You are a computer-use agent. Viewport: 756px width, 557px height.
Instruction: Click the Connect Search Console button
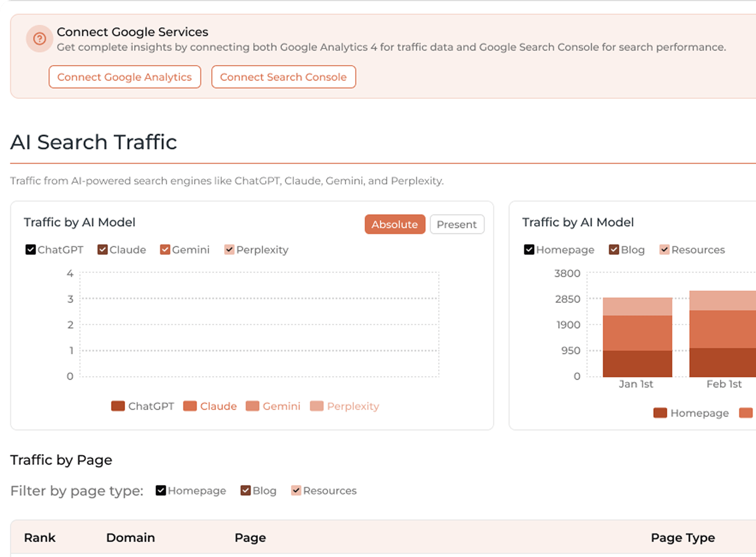[x=284, y=77]
